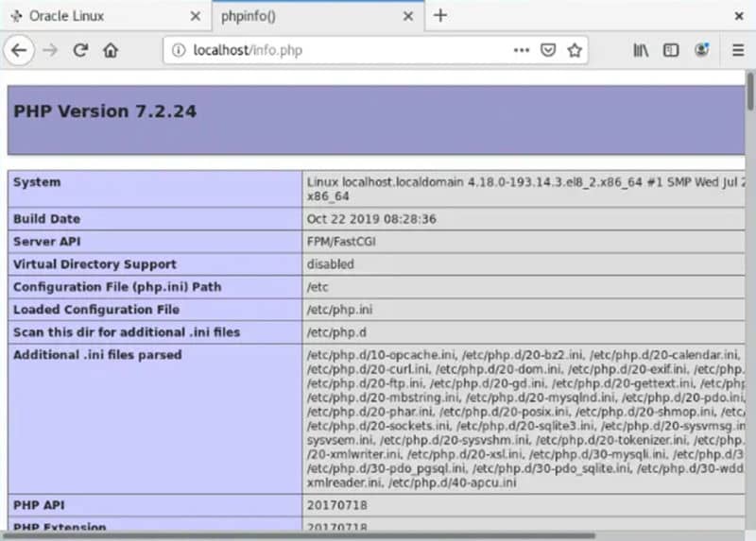Save page to Pocket
Viewport: 756px width, 541px height.
click(548, 50)
